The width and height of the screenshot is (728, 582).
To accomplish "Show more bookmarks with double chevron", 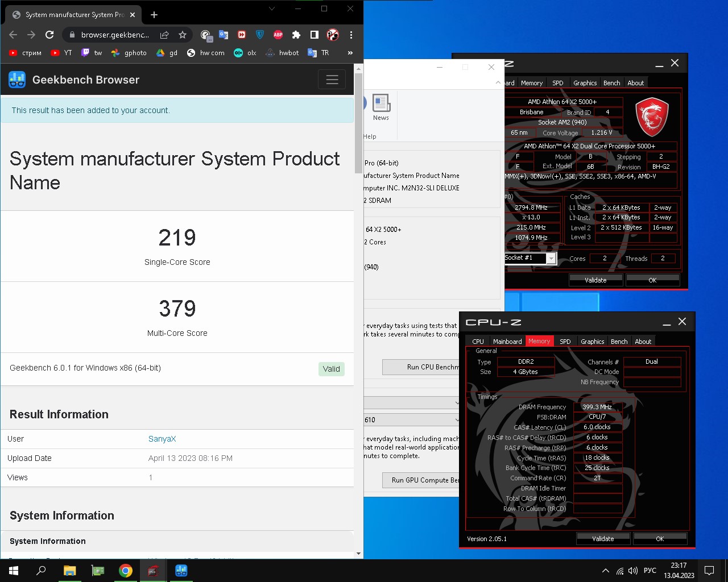I will 350,53.
